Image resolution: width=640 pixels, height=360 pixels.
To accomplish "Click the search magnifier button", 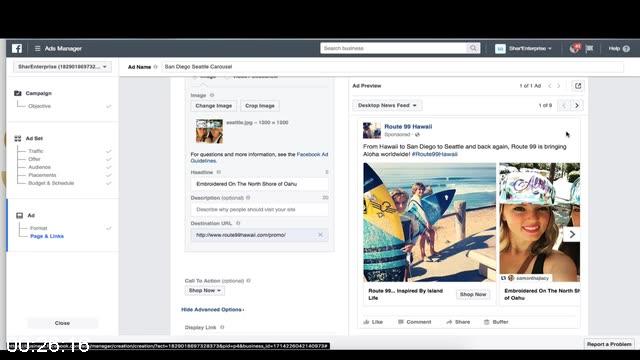I will click(x=473, y=48).
